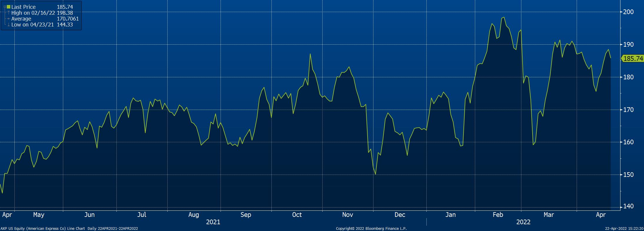Select 'Low on 04/23/21' legend row
Screen dimensions: 644x231
click(x=33, y=25)
